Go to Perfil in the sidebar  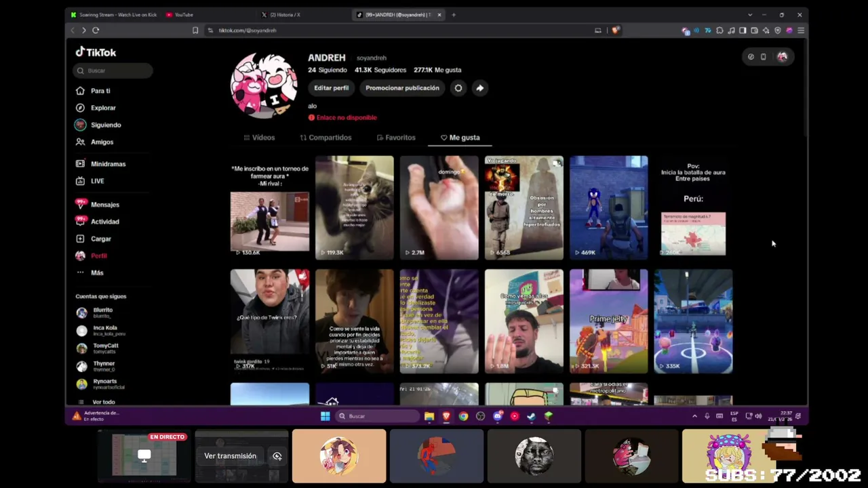point(92,256)
